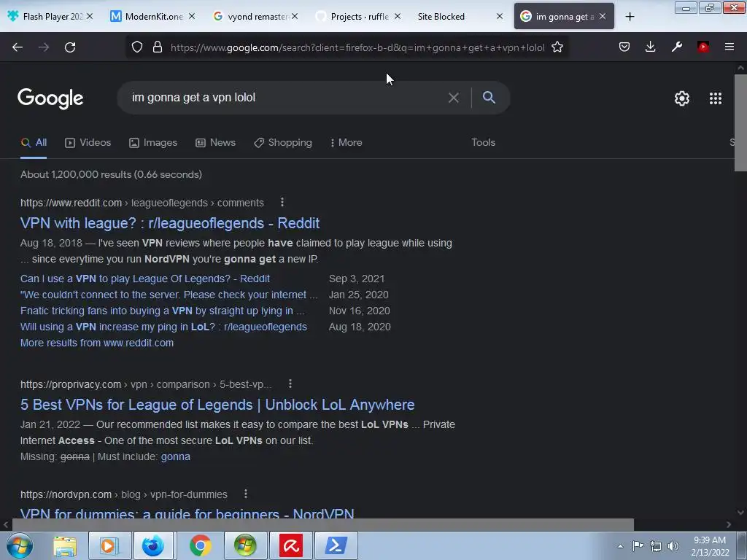Image resolution: width=747 pixels, height=560 pixels.
Task: Bookmark this page with the star icon
Action: (x=557, y=47)
